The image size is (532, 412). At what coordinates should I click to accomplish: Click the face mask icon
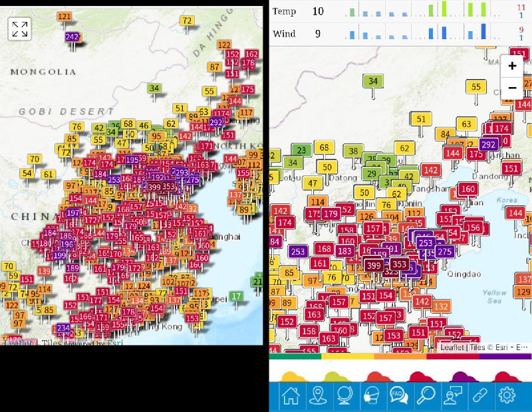(x=372, y=396)
